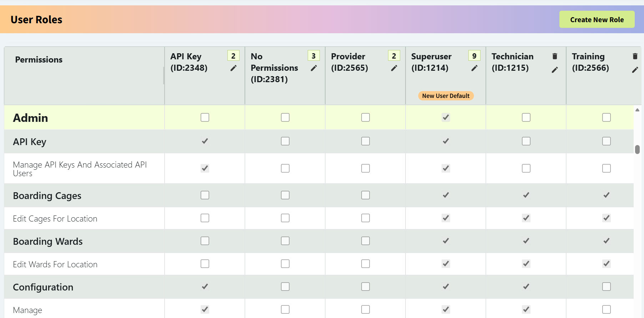
Task: Toggle Edit Wards For Location for Provider role
Action: (365, 264)
